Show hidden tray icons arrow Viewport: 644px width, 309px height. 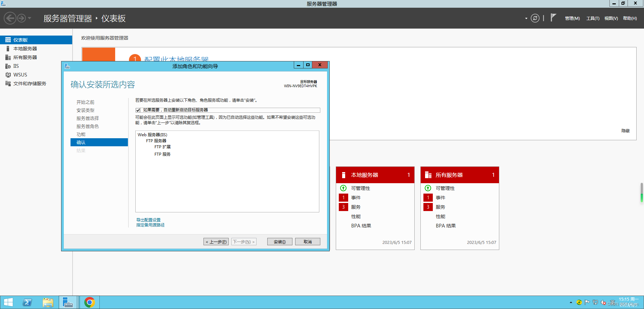(571, 303)
